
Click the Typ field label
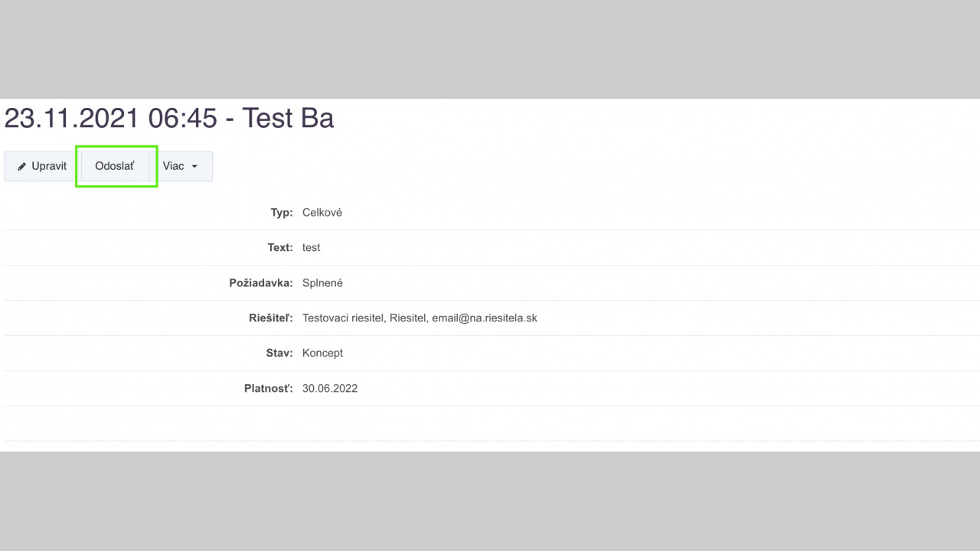click(281, 213)
